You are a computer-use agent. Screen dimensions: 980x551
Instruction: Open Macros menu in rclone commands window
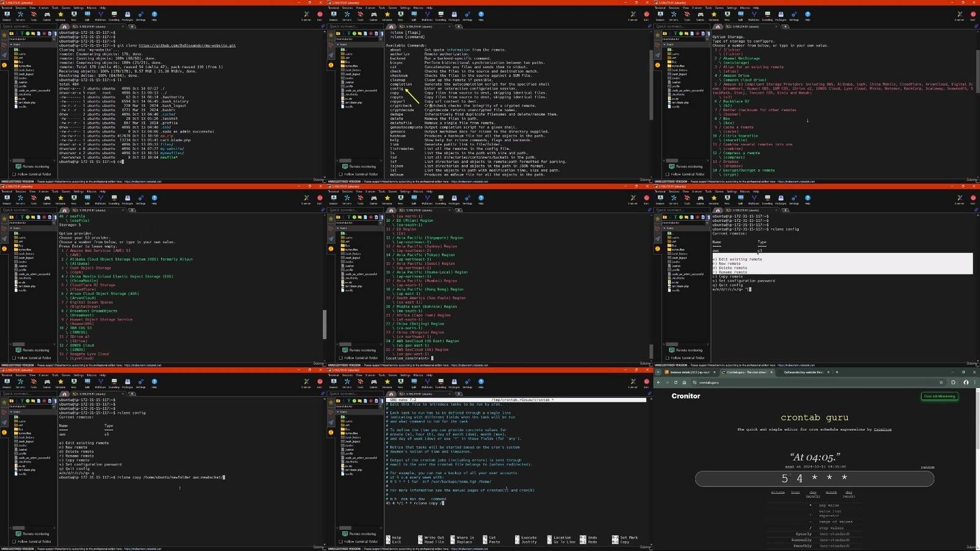pyautogui.click(x=418, y=8)
